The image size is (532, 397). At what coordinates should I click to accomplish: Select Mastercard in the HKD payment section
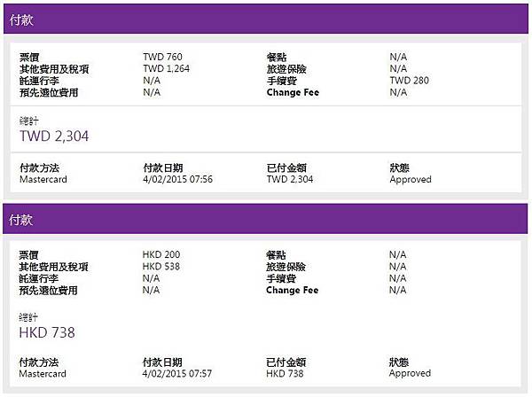tap(43, 374)
